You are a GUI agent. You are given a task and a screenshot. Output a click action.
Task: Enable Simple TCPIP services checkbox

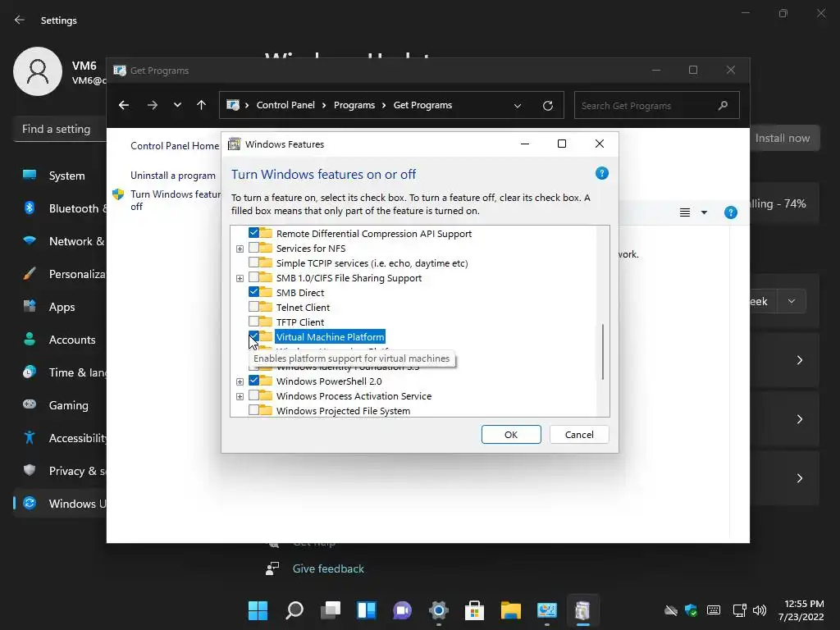tap(254, 262)
